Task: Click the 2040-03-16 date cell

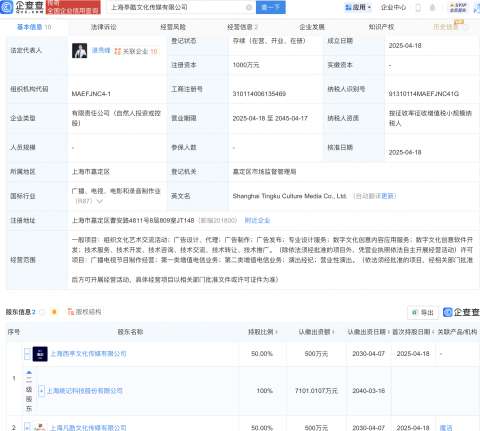Action: click(369, 391)
